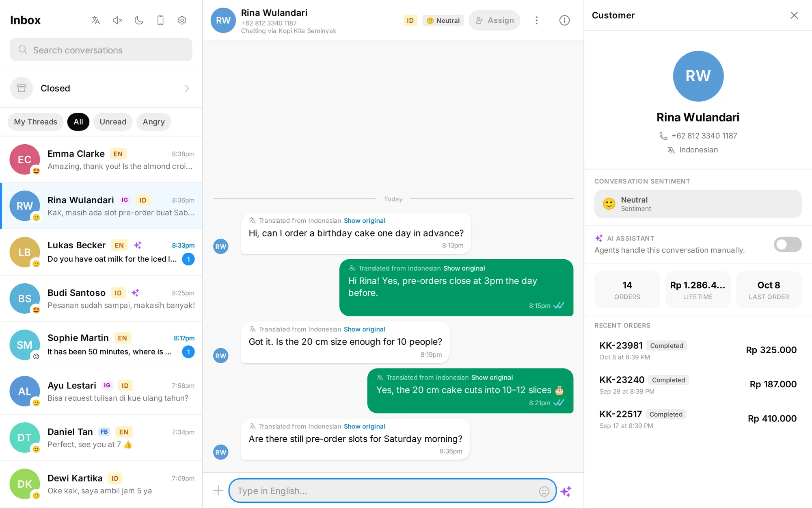Focus the Search conversations field

tap(101, 50)
